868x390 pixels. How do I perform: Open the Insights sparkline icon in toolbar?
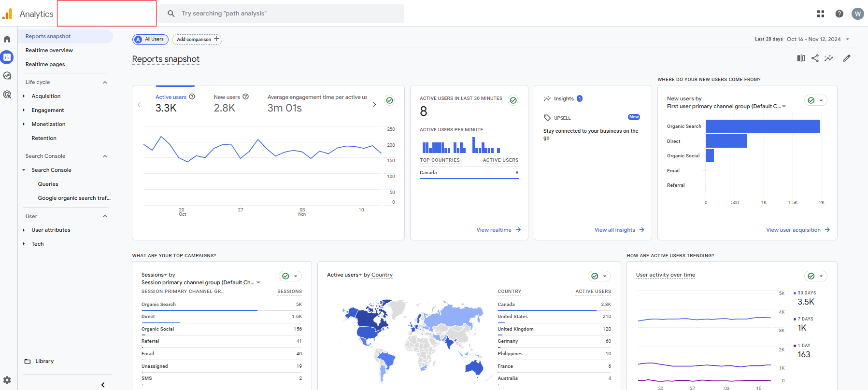point(829,58)
